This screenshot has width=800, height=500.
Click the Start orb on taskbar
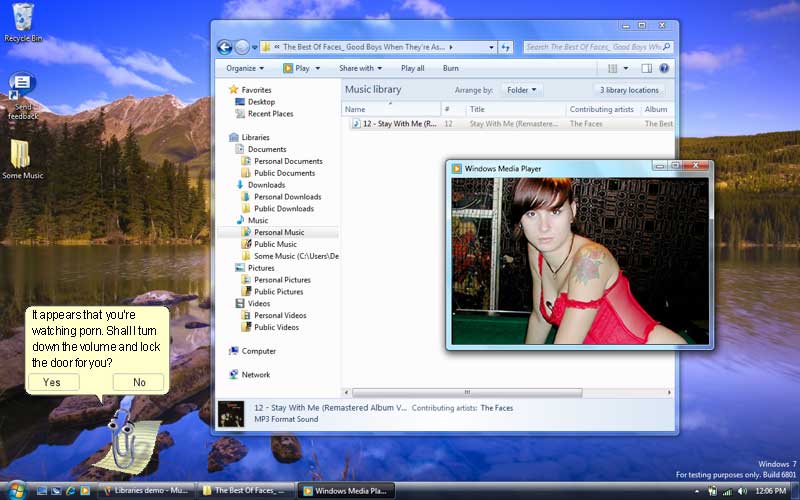(17, 490)
